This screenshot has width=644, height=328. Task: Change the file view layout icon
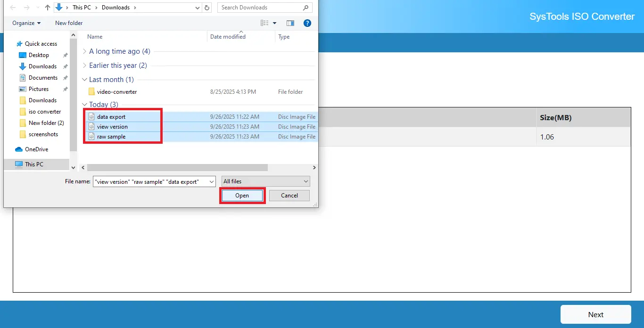click(x=264, y=23)
